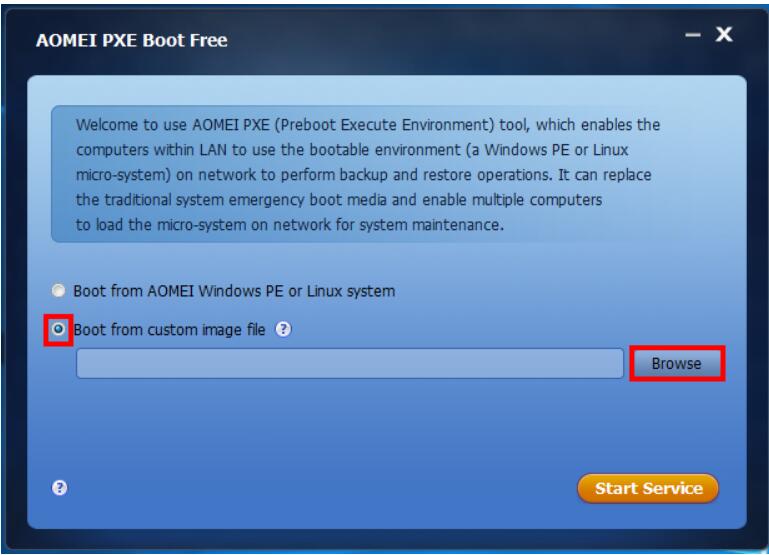Viewport: 769px width, 555px height.
Task: Click the orange Start Service button
Action: [648, 488]
